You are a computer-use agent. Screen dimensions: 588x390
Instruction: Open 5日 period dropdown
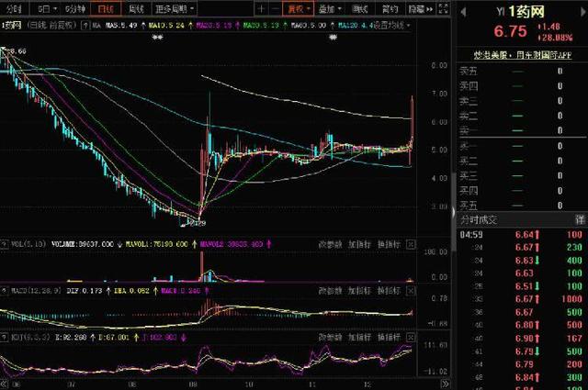tap(47, 8)
